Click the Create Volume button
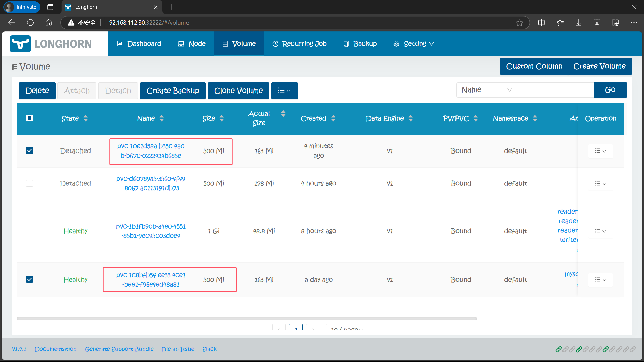 [599, 66]
